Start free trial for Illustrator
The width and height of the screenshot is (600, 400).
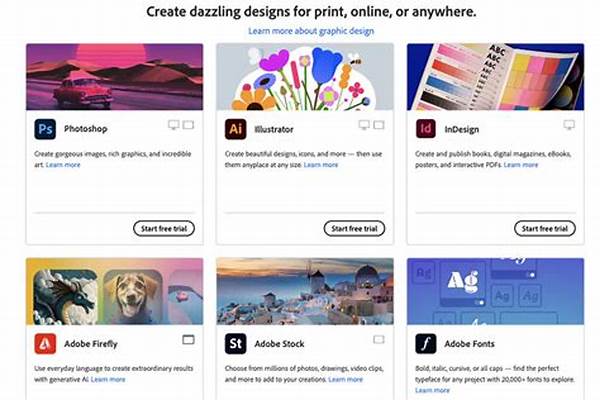(354, 229)
